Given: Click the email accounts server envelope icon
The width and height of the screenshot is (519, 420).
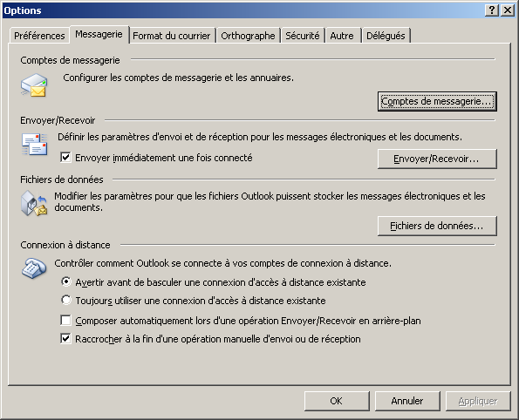Looking at the screenshot, I should tap(34, 85).
